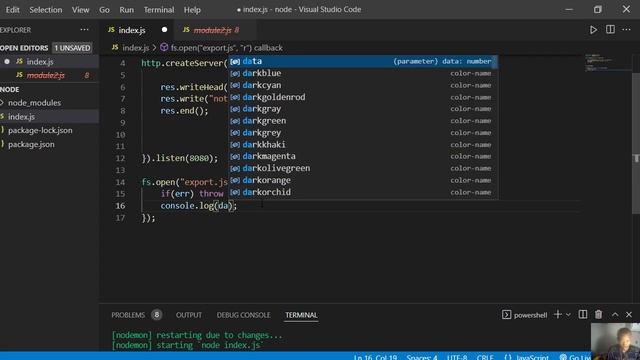Screen dimensions: 640x360
Task: Choose the data parameter suggestion
Action: (363, 61)
